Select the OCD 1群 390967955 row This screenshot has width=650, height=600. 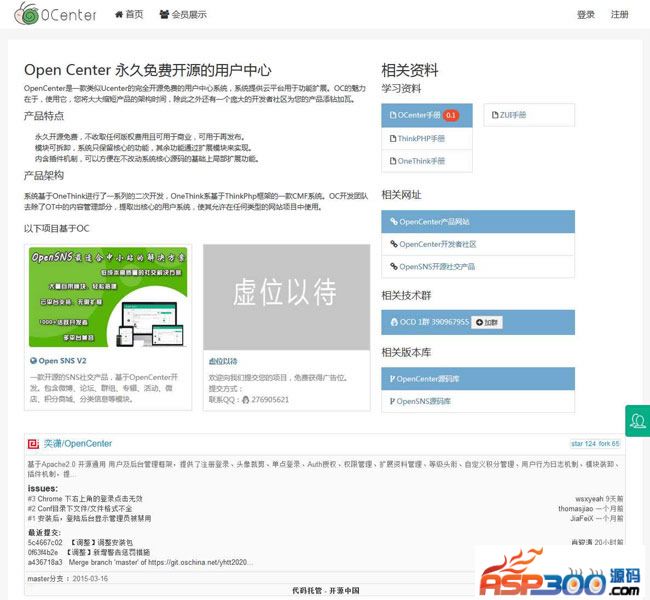pos(478,322)
